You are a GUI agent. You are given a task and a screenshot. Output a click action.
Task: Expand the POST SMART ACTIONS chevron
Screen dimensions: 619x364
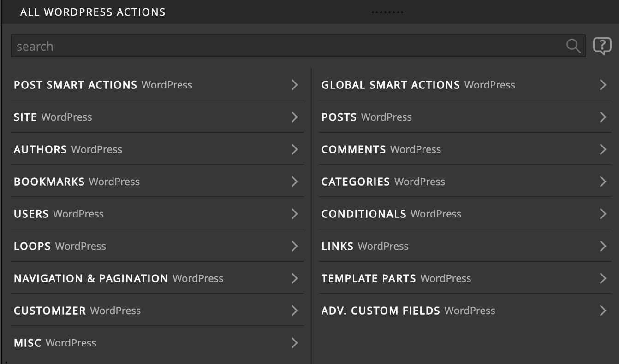(295, 85)
